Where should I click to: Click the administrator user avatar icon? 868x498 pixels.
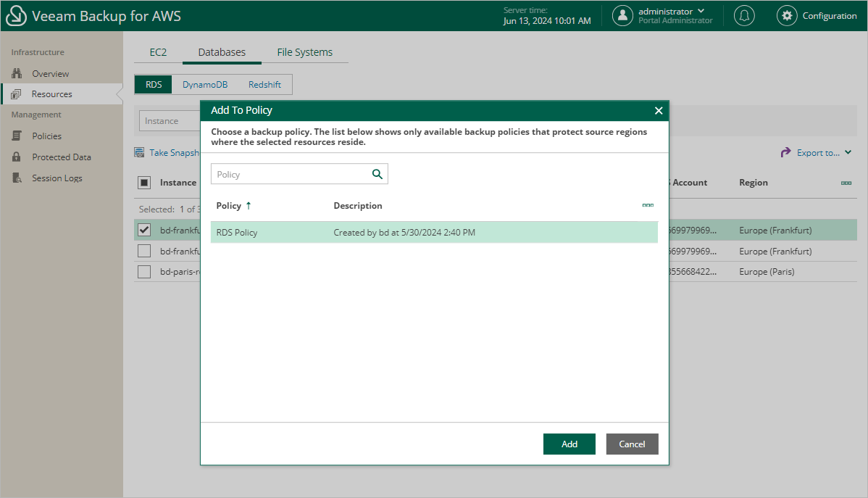click(622, 15)
